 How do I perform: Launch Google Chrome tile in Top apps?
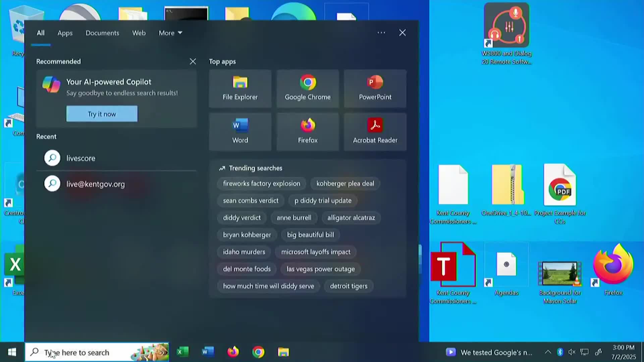(x=308, y=88)
